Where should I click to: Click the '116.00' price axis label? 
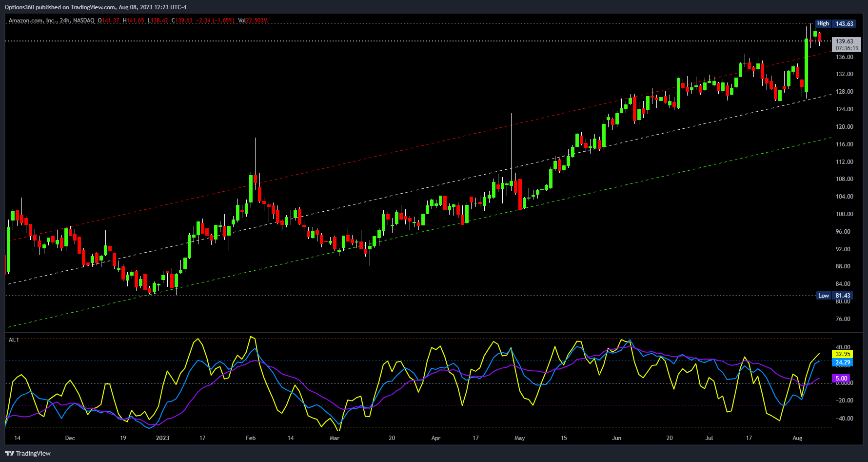point(845,144)
